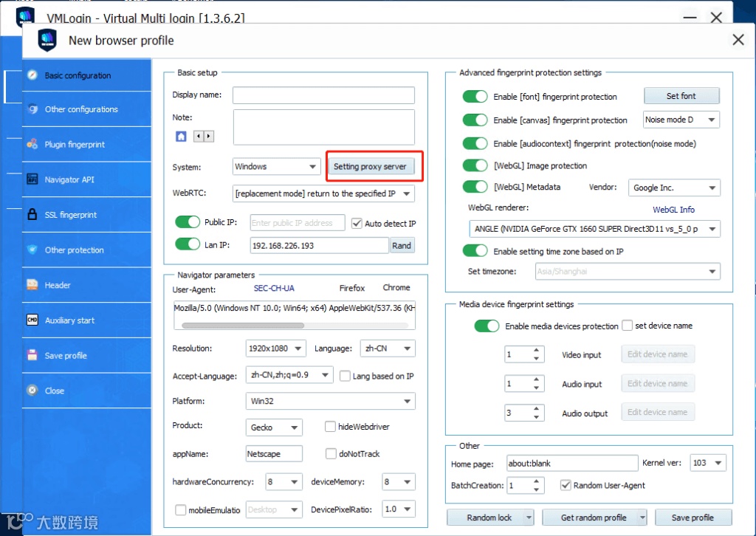Image resolution: width=756 pixels, height=536 pixels.
Task: Uncheck the Random User-Agent checkbox
Action: coord(566,485)
